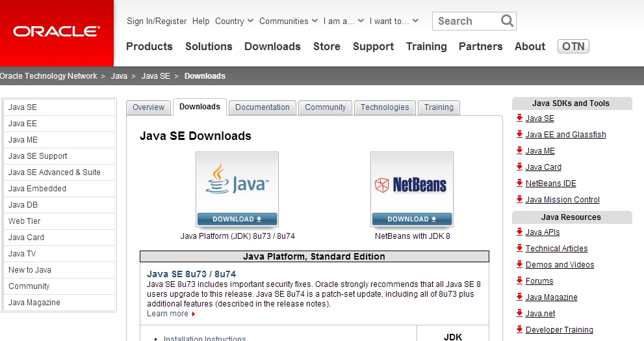This screenshot has width=644, height=341.
Task: Open Java ME in left sidebar
Action: coord(58,140)
